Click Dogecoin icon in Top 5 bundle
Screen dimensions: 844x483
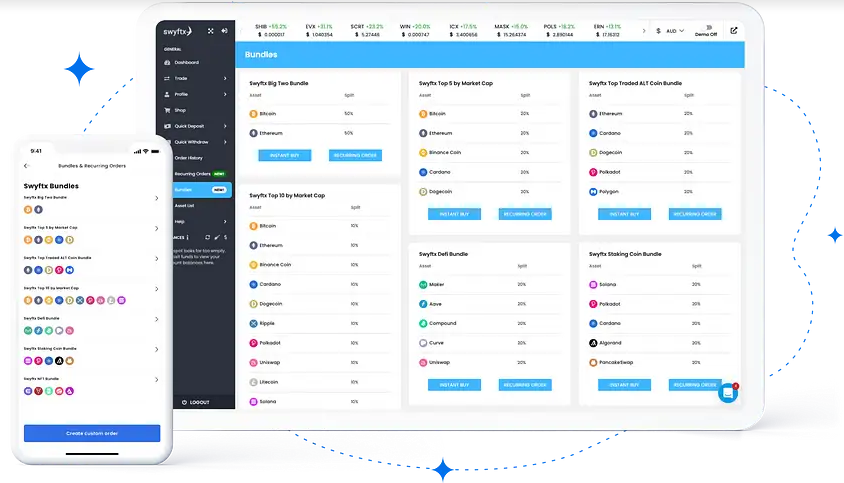[423, 192]
